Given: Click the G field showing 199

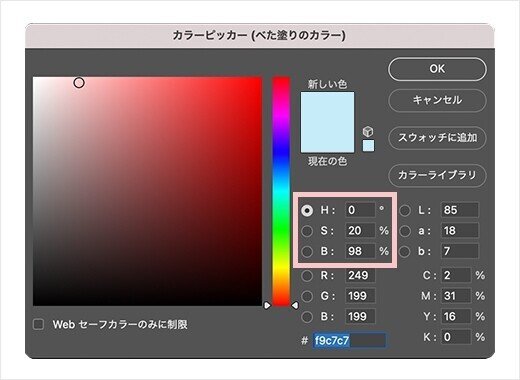Looking at the screenshot, I should click(x=361, y=296).
